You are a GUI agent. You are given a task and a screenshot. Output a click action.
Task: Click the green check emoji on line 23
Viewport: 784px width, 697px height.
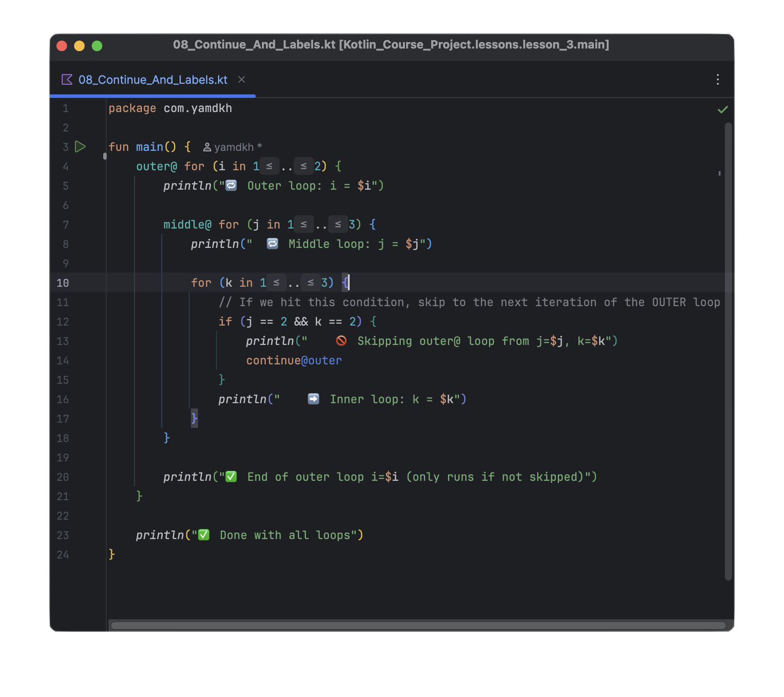point(204,535)
